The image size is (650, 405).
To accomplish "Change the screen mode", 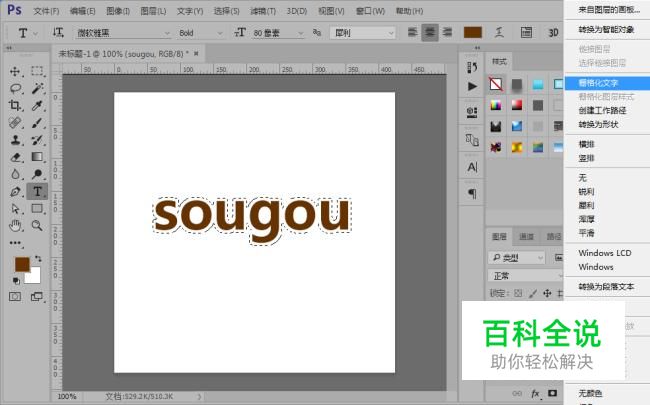I will coord(37,296).
